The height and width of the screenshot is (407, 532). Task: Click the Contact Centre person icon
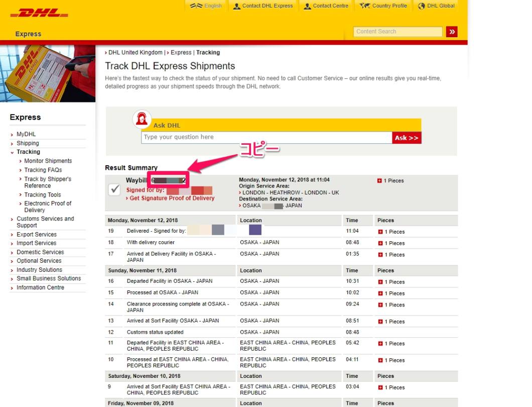pyautogui.click(x=307, y=6)
